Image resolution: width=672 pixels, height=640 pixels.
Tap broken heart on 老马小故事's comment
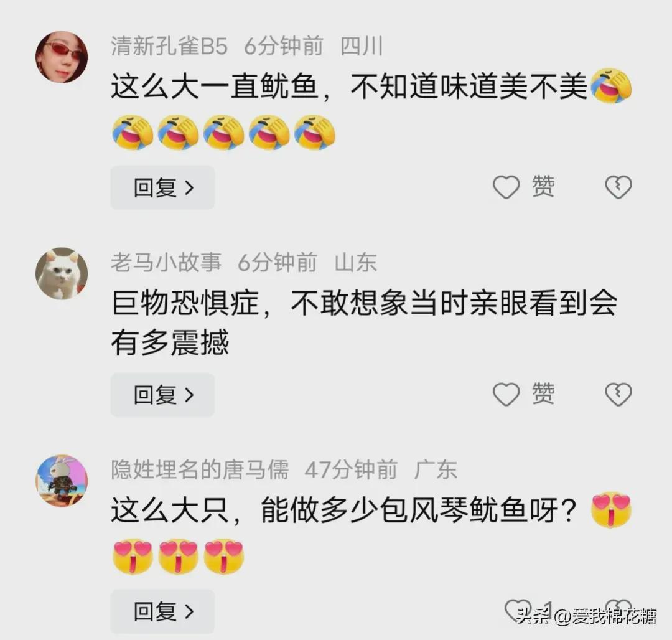coord(618,394)
